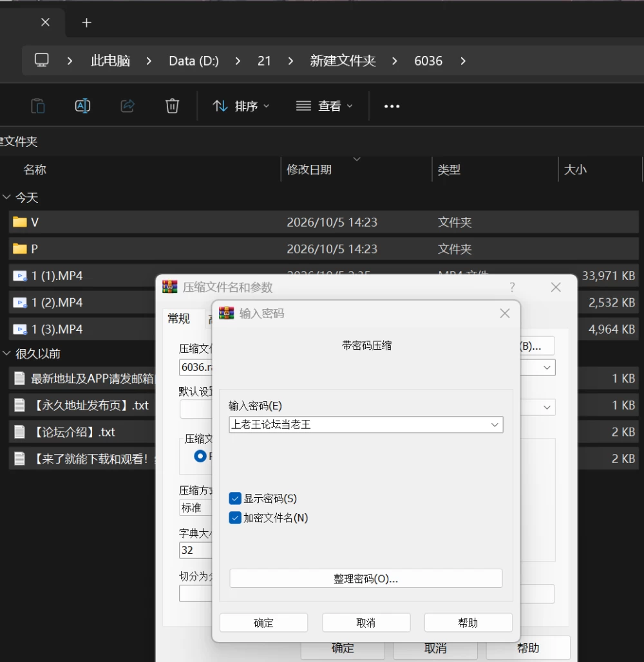Click the computer icon in the address bar
The image size is (644, 662).
pos(41,61)
